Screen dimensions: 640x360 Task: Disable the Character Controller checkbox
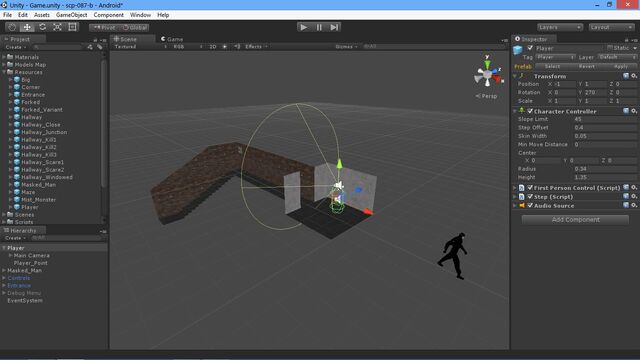pyautogui.click(x=530, y=111)
